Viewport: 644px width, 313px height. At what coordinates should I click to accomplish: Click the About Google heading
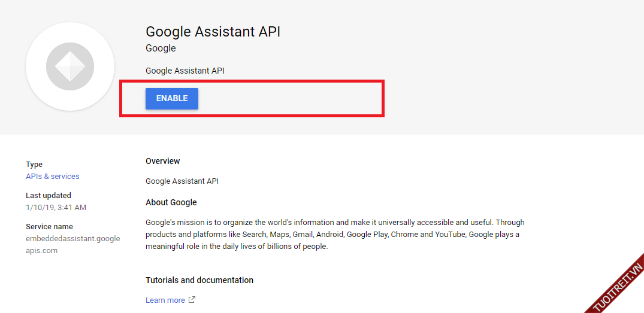point(171,202)
